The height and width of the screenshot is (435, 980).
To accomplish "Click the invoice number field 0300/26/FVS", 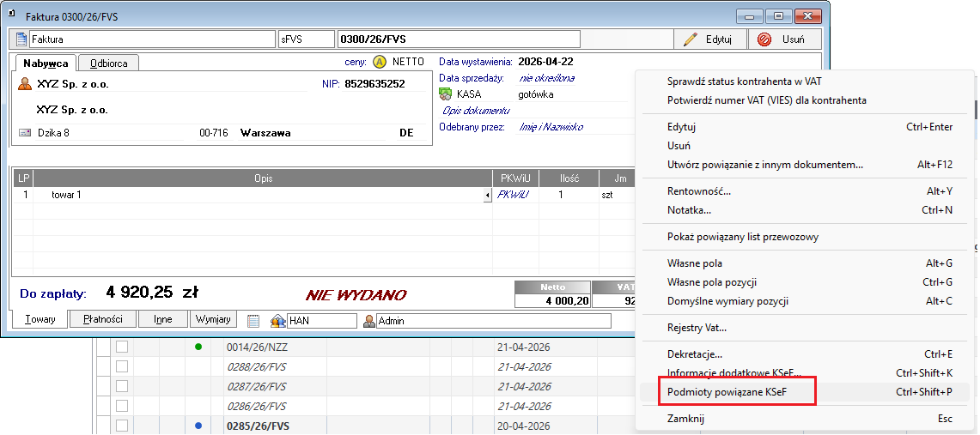I will click(x=458, y=39).
